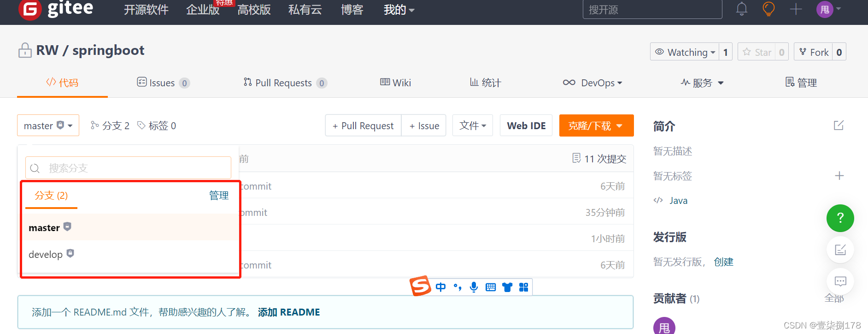This screenshot has width=868, height=334.
Task: Open 开源软件 in the top navigation
Action: 146,10
